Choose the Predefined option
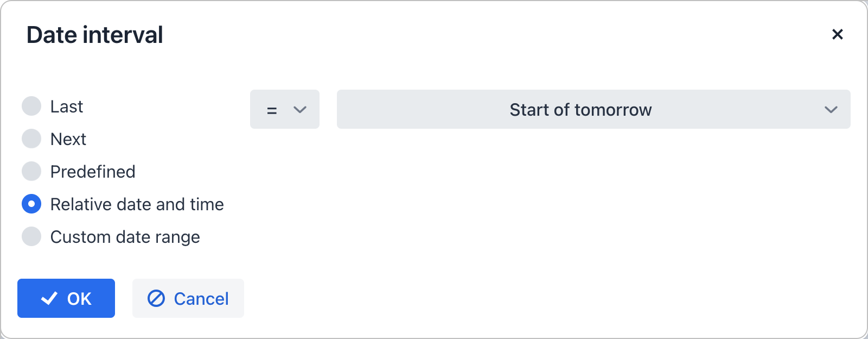 (31, 171)
